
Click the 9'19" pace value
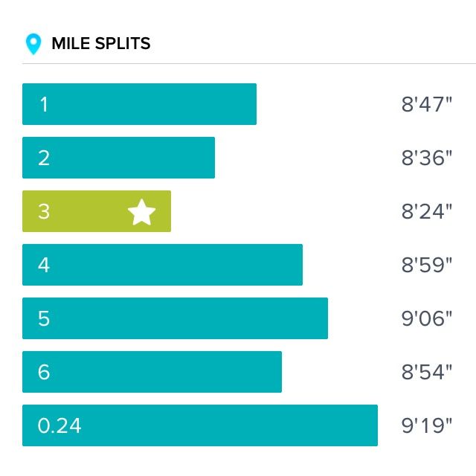[x=427, y=425]
